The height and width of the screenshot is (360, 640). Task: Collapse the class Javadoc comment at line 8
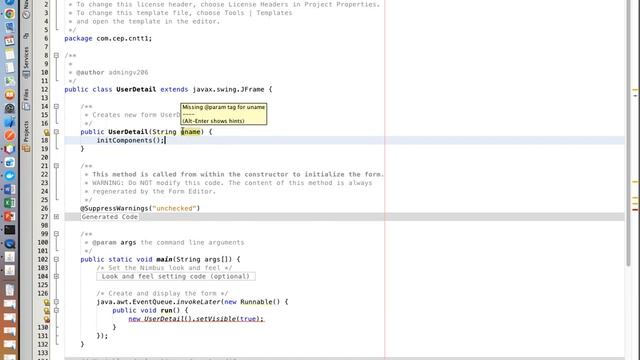(x=56, y=56)
